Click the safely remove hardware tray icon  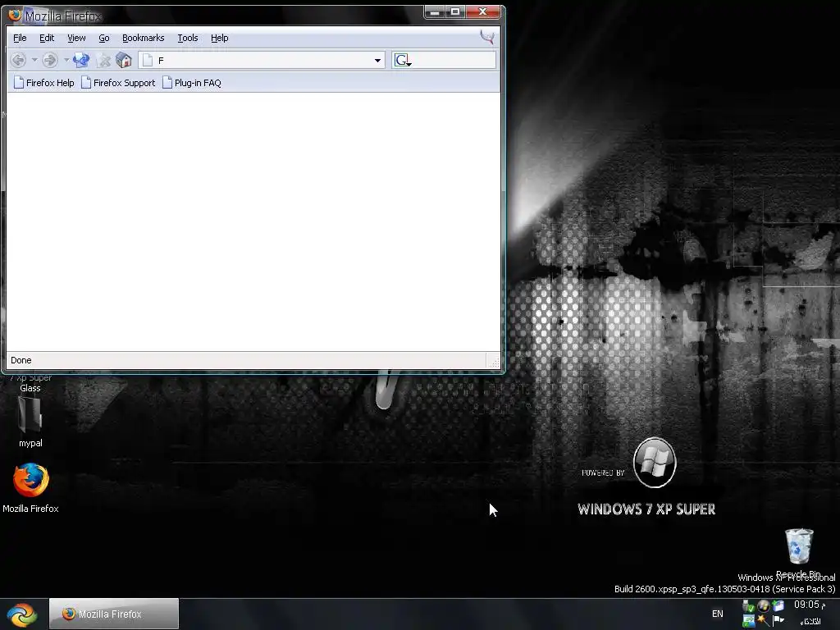[748, 606]
